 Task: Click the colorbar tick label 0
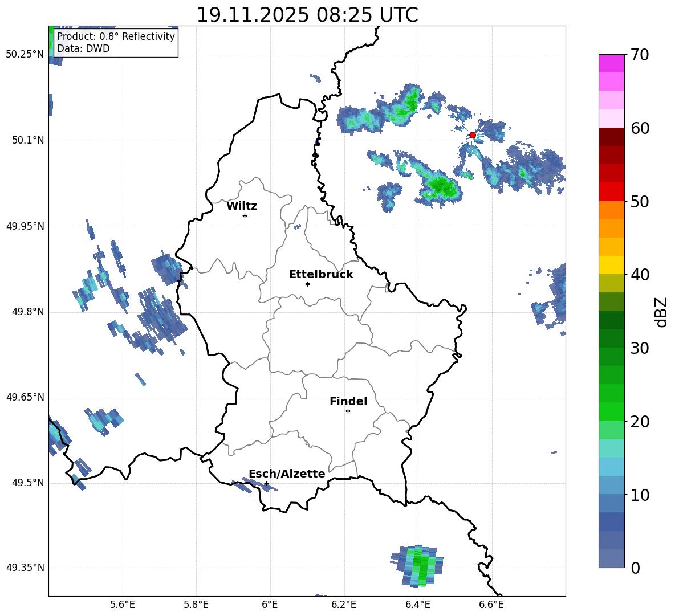tap(636, 568)
